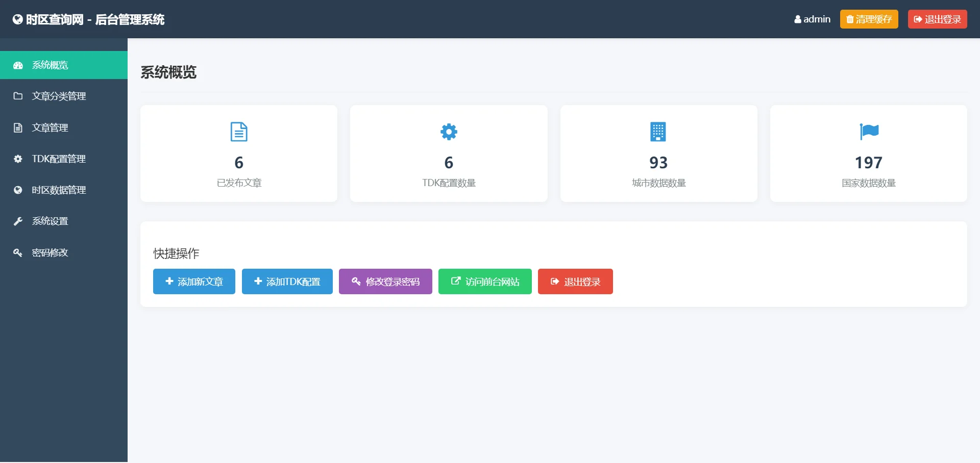980x463 pixels.
Task: Click the flag icon above 国家数据数量
Action: tap(869, 132)
